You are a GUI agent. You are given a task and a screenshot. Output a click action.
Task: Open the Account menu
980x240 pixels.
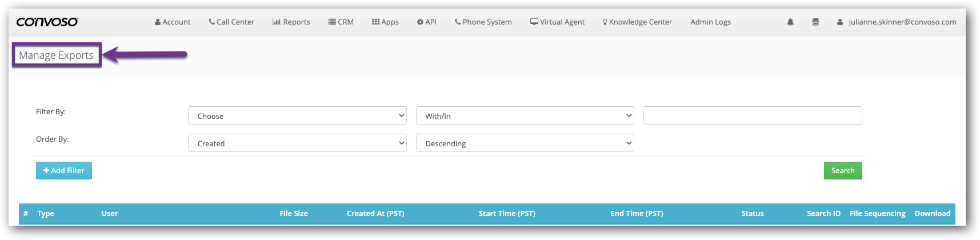173,22
